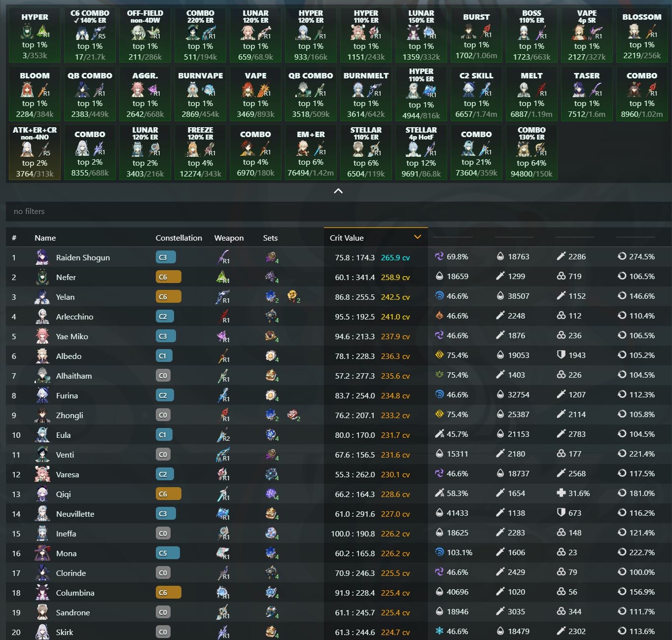Sort table by the Name column header
Screen dimensions: 672x640
(45, 238)
